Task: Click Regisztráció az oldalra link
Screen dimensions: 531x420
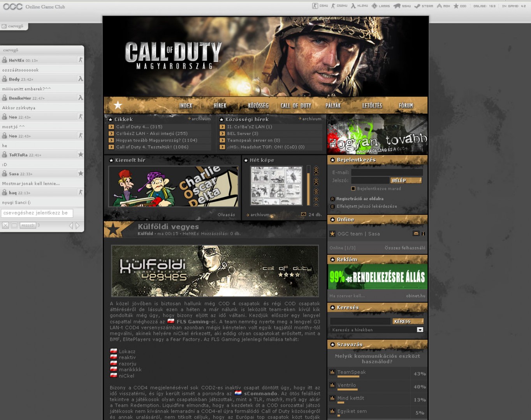Action: point(360,199)
